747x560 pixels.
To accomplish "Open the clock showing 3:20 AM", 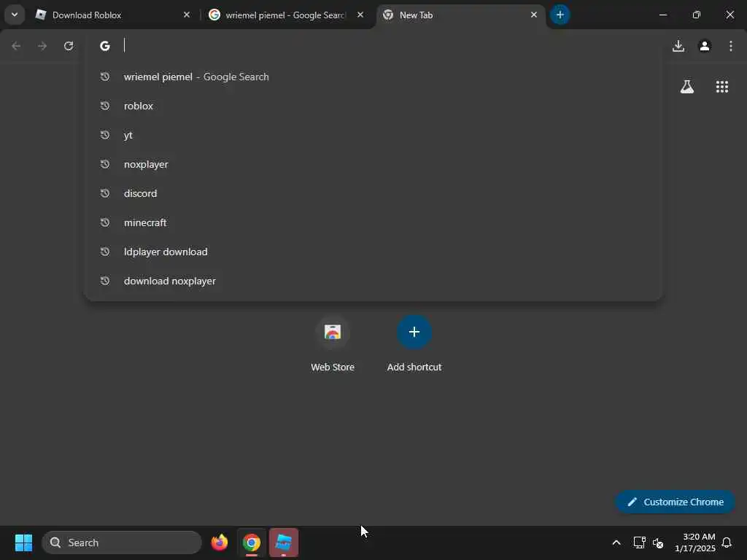I will pos(695,542).
